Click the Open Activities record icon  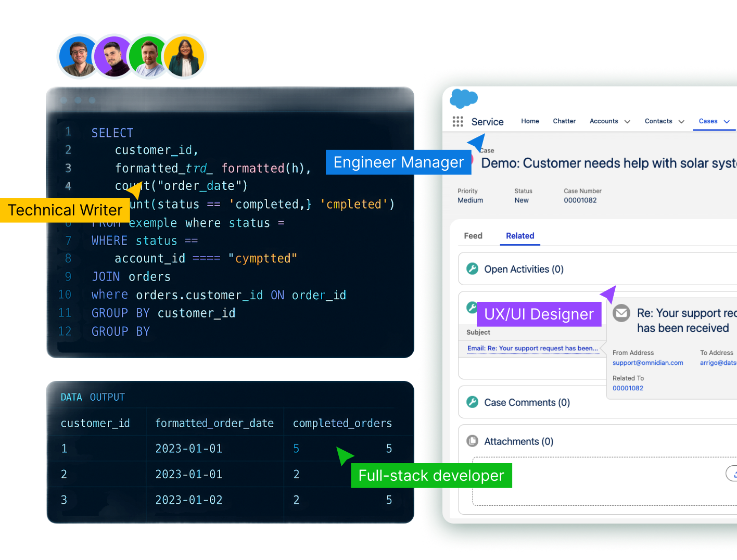[473, 269]
